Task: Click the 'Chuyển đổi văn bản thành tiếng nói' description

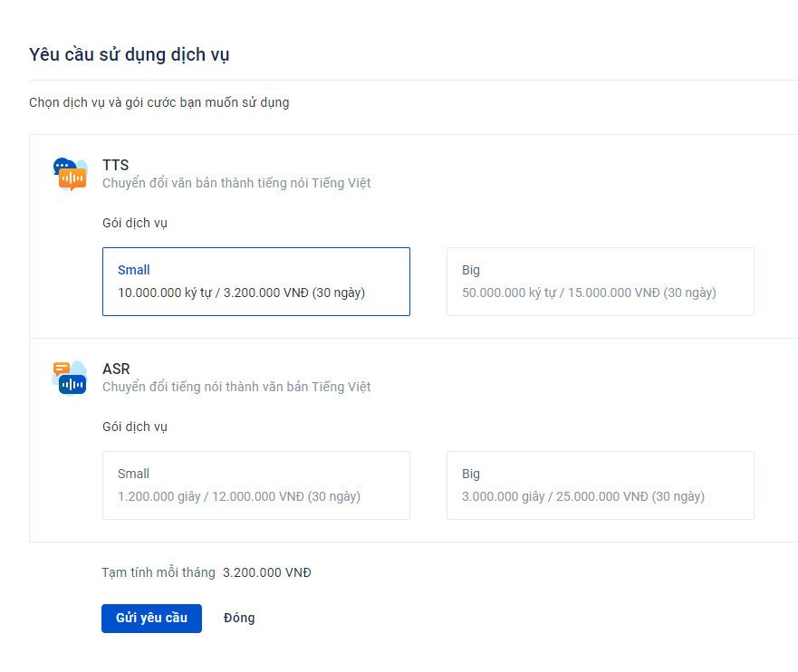Action: [236, 183]
